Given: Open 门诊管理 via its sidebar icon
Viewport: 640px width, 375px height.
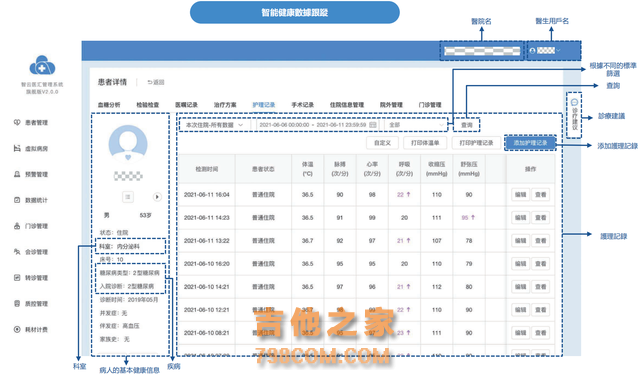Looking at the screenshot, I should pyautogui.click(x=17, y=226).
